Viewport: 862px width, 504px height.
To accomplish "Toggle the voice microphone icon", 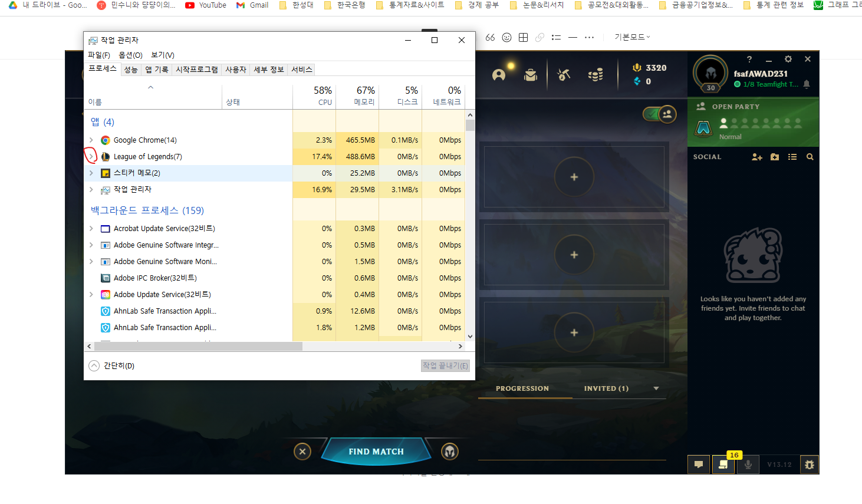I will point(748,465).
